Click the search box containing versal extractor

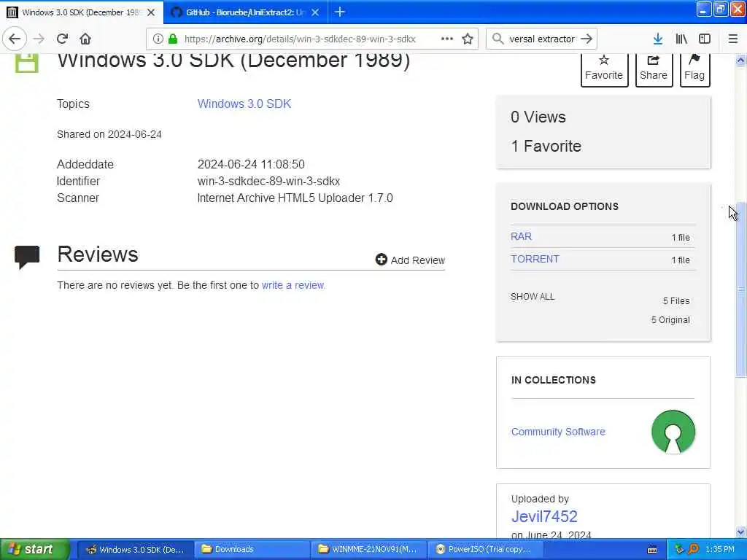click(542, 39)
